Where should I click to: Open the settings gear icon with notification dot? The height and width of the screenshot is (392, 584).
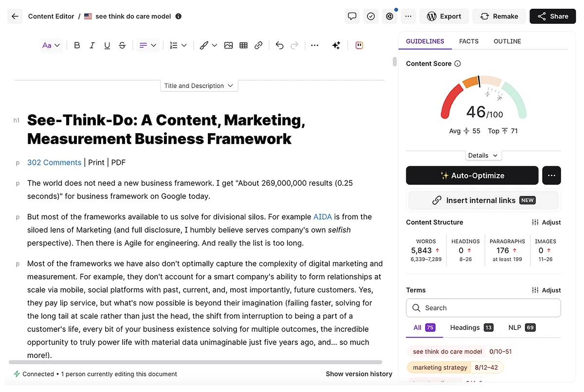pyautogui.click(x=389, y=16)
